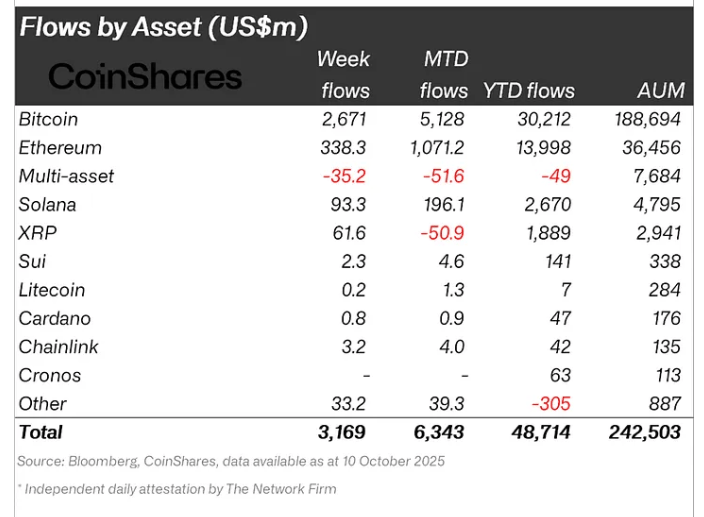Image resolution: width=704 pixels, height=517 pixels.
Task: Click The Network Firm attestation footnote
Action: 180,489
